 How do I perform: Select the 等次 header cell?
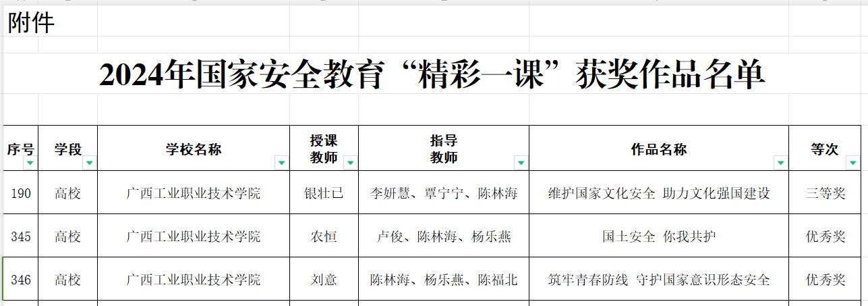(825, 149)
